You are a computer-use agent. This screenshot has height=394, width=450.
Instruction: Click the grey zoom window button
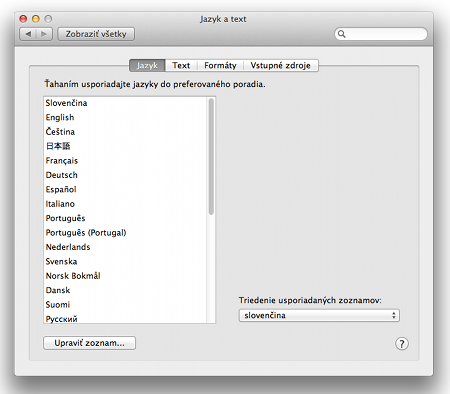point(48,19)
